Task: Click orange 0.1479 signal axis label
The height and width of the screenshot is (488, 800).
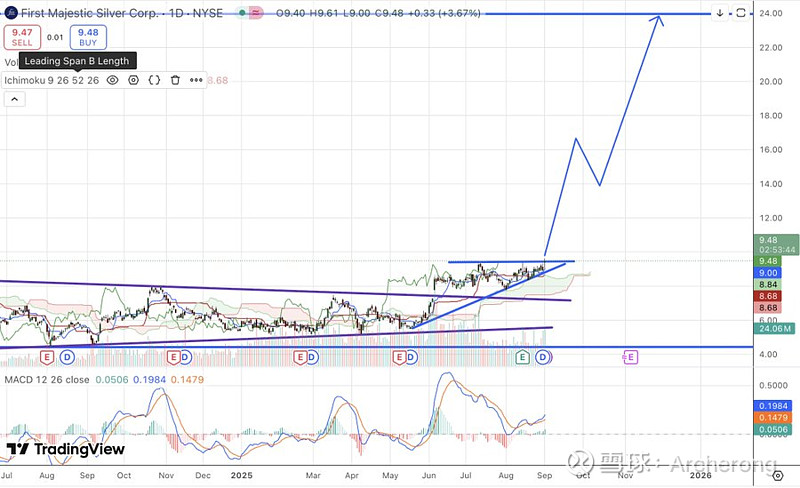Action: [x=773, y=418]
